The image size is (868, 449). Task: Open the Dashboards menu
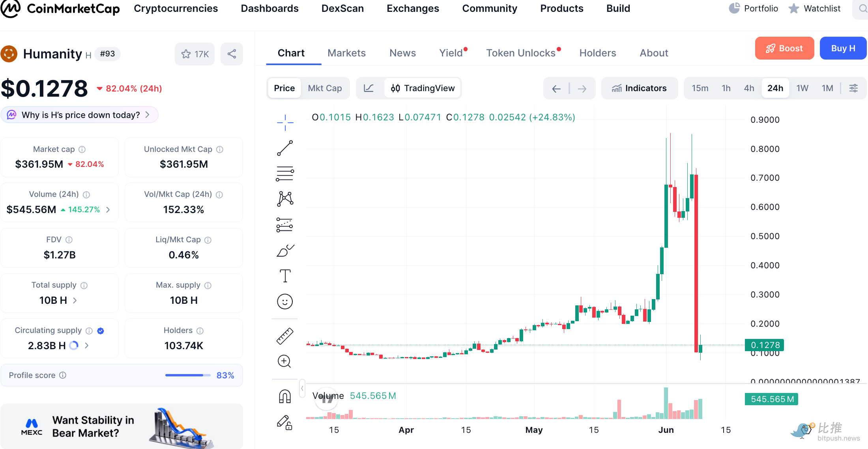[269, 8]
